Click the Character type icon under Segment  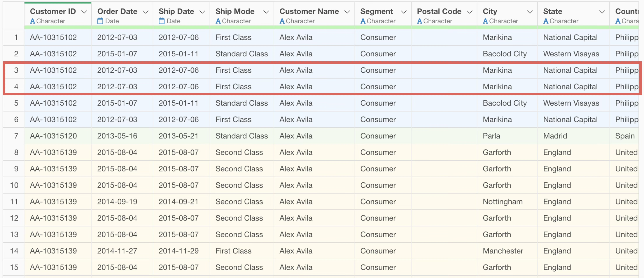363,21
